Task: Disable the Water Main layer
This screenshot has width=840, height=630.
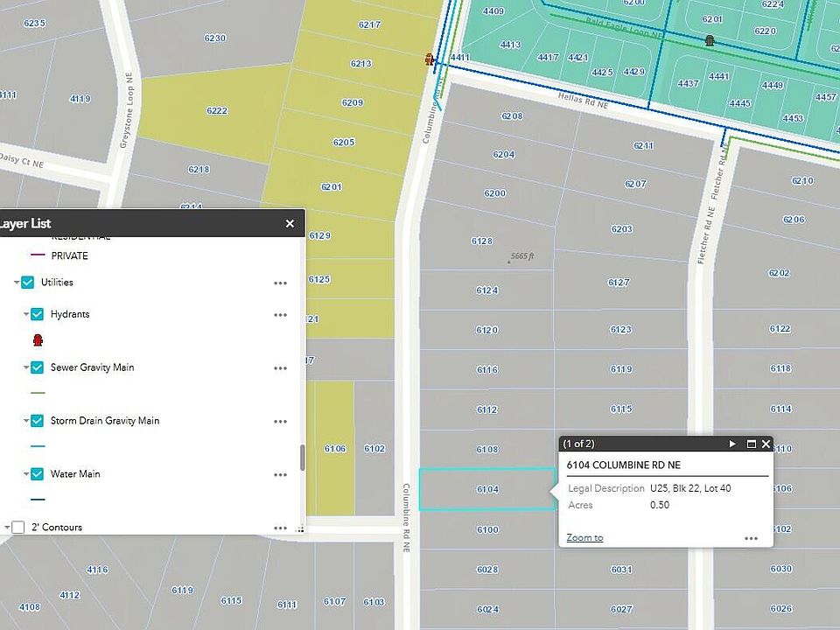Action: tap(37, 474)
